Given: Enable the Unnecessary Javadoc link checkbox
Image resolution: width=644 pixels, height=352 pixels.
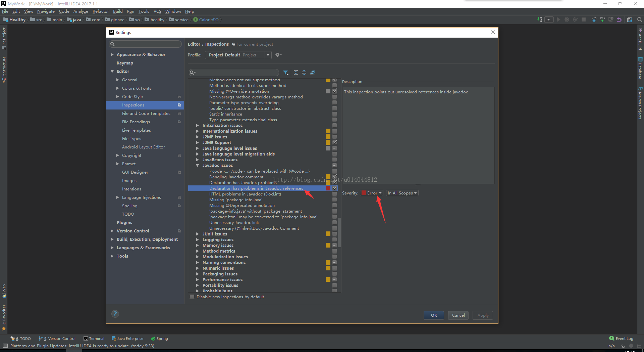Looking at the screenshot, I should (334, 222).
